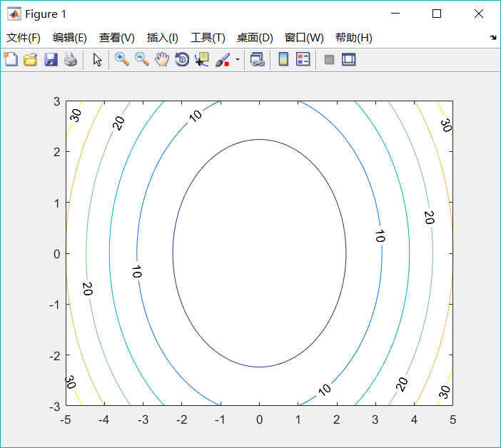
Task: Save the figure using the floppy disk icon
Action: pos(50,60)
